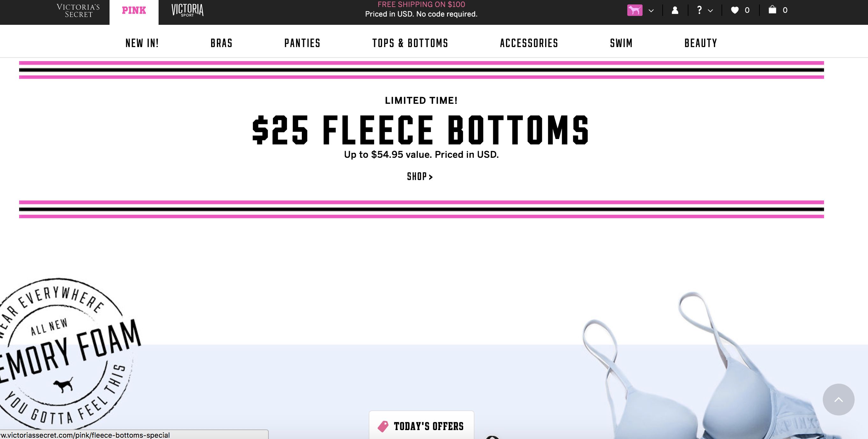
Task: Click the $25 Fleece Bottoms headline
Action: click(421, 130)
